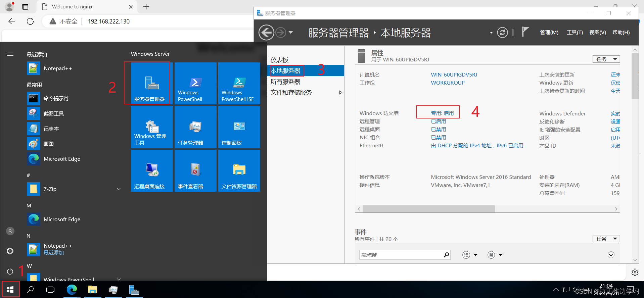Image resolution: width=644 pixels, height=298 pixels.
Task: Click the Welcome to nginx! browser tab
Action: [x=87, y=7]
